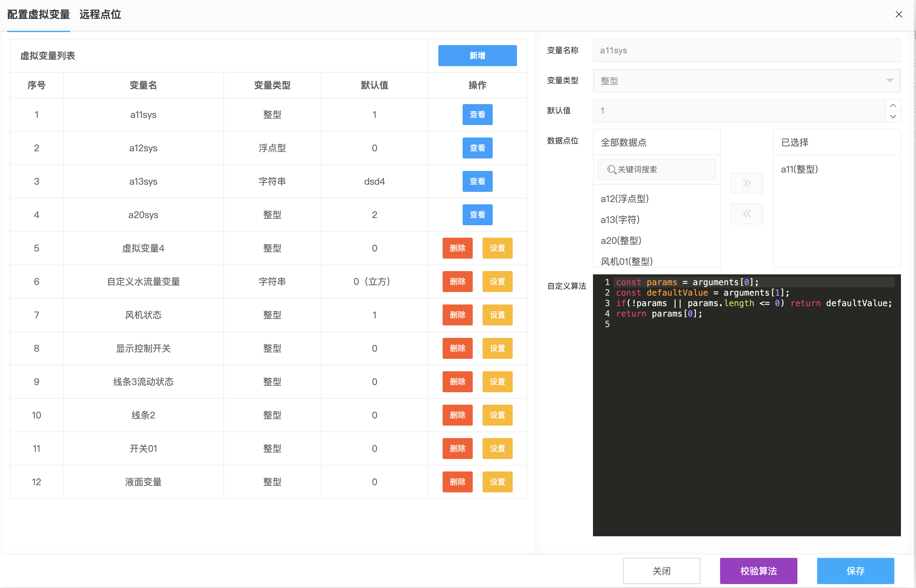Click the 新增 button

click(x=477, y=56)
